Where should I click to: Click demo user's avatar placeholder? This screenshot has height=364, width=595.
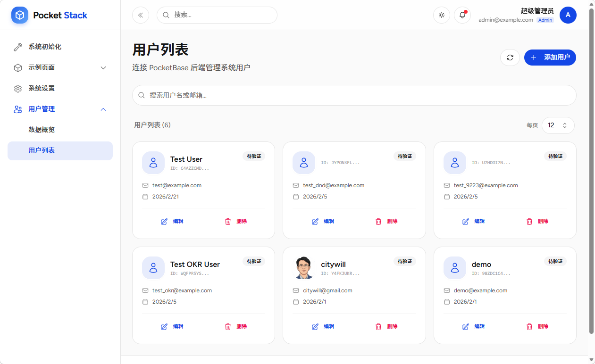455,268
